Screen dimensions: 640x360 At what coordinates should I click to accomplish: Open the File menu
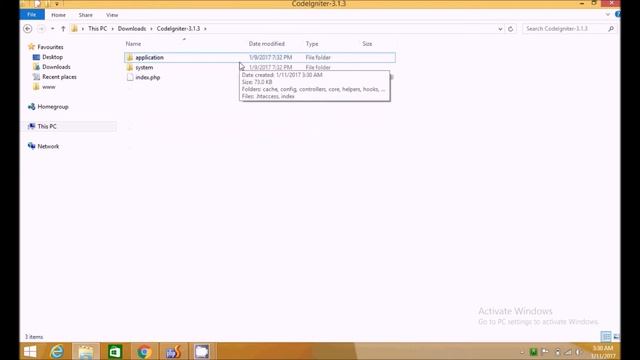[x=32, y=15]
